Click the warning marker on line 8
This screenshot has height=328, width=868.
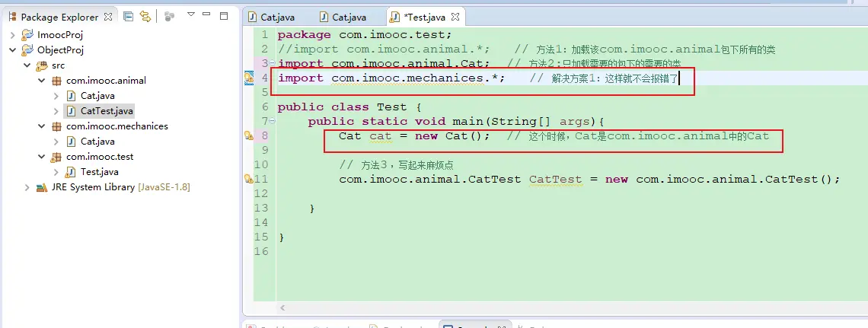[248, 135]
